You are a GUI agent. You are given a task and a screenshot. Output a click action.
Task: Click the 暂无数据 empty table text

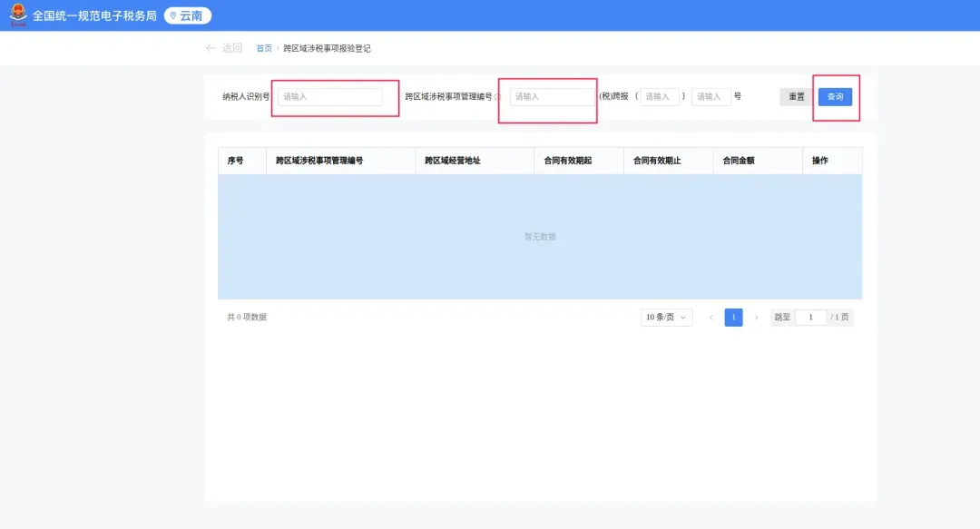[540, 236]
